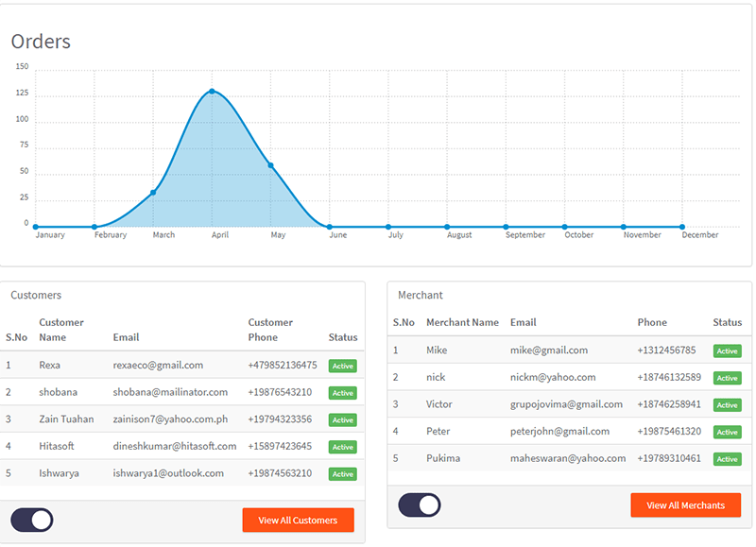Click phone number +18746258941

[669, 404]
